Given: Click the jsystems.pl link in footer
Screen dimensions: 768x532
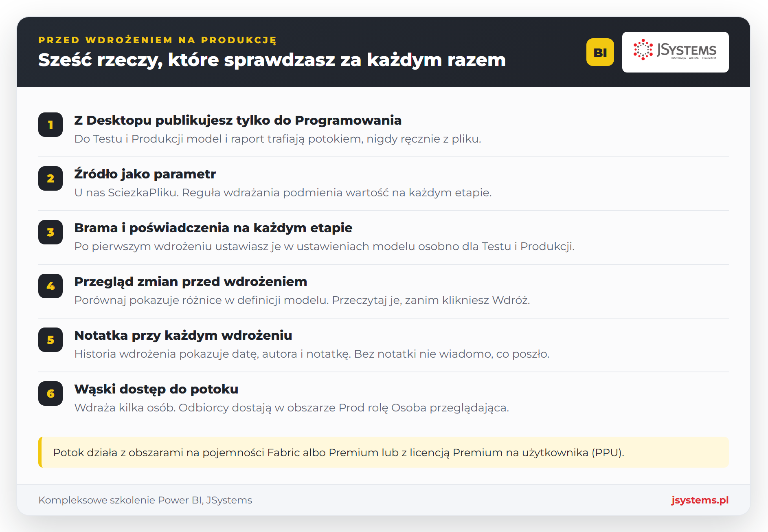Looking at the screenshot, I should (700, 500).
